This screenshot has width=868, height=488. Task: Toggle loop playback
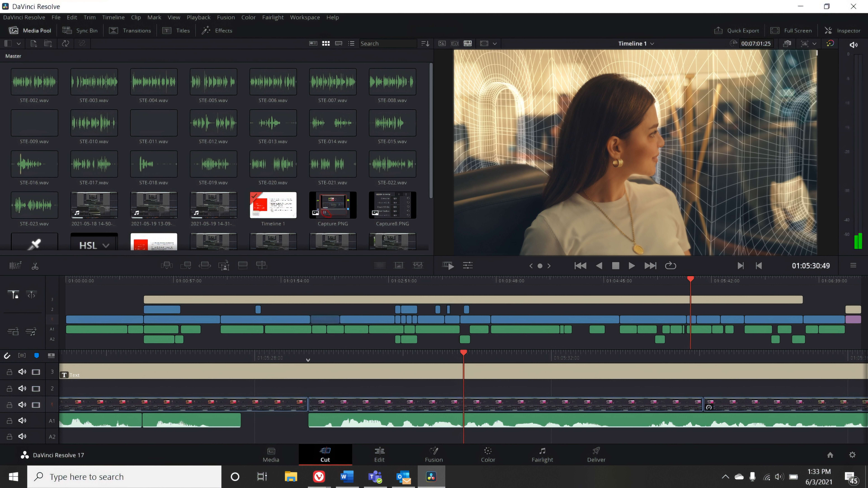(x=671, y=266)
